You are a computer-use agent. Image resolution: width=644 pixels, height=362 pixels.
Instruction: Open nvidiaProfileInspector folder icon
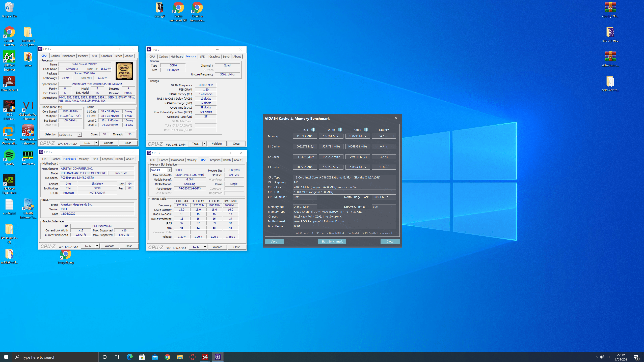[9, 256]
